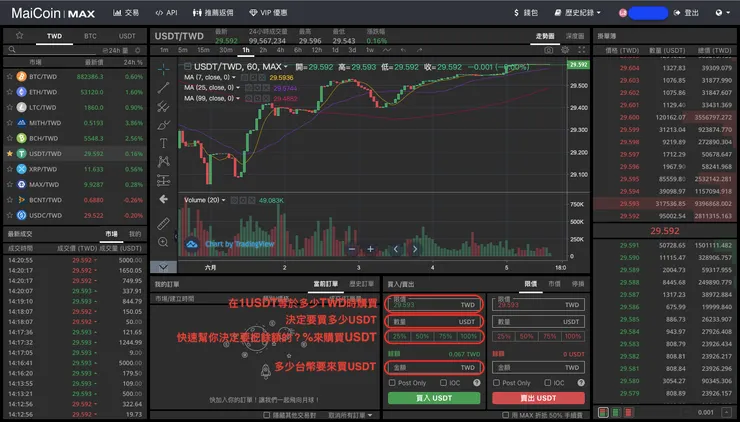Click the help icon in buy form

coord(477,383)
